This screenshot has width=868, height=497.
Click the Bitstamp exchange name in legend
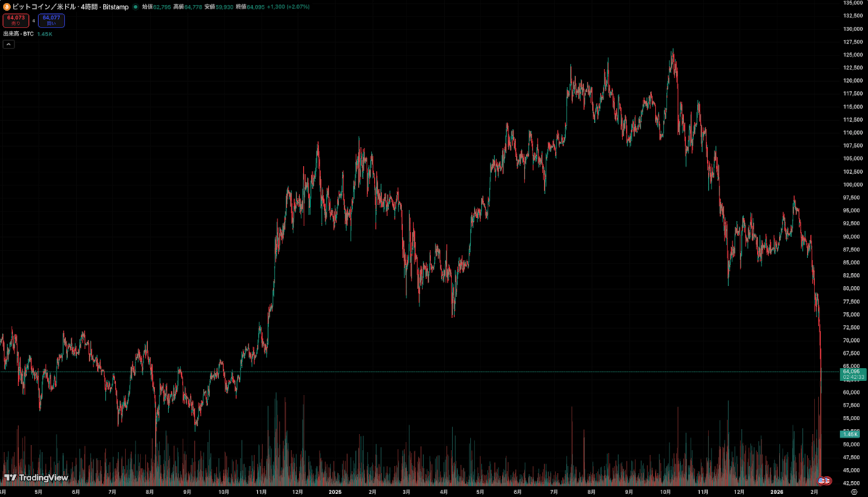(114, 7)
